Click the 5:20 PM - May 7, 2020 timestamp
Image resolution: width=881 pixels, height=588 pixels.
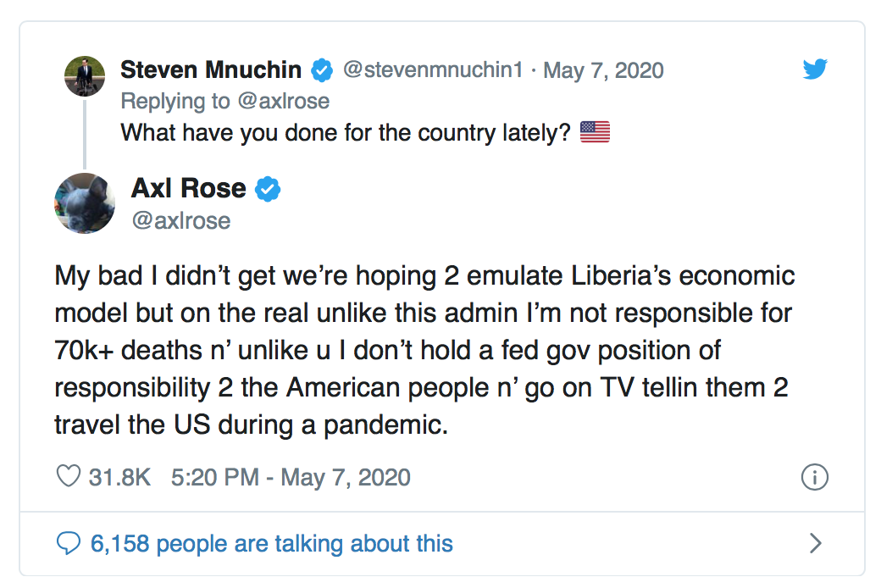[291, 477]
